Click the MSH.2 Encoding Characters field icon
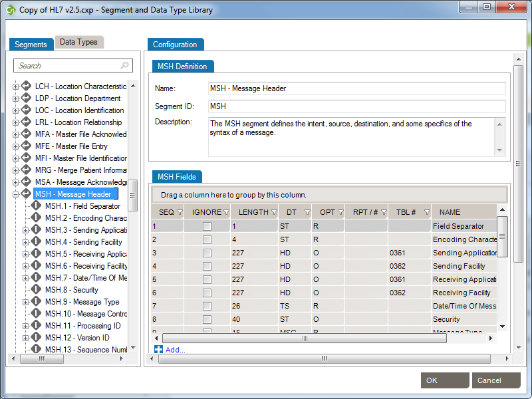Screen dimensions: 532x399 click(36, 217)
